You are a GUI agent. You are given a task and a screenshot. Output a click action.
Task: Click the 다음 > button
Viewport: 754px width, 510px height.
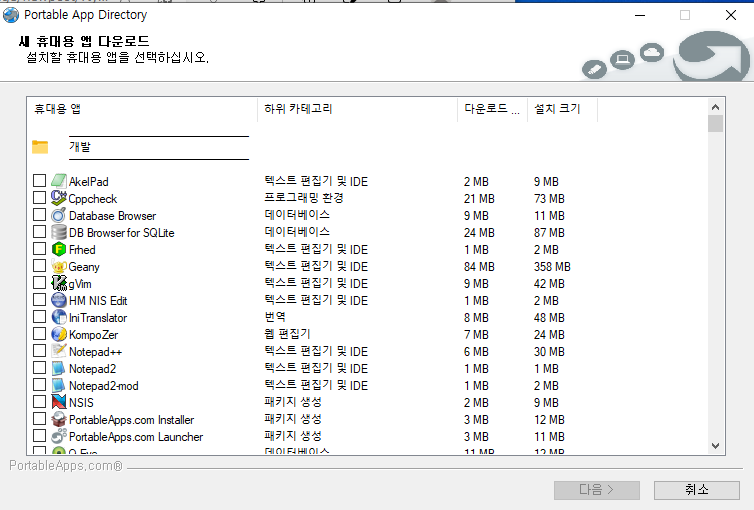coord(597,490)
